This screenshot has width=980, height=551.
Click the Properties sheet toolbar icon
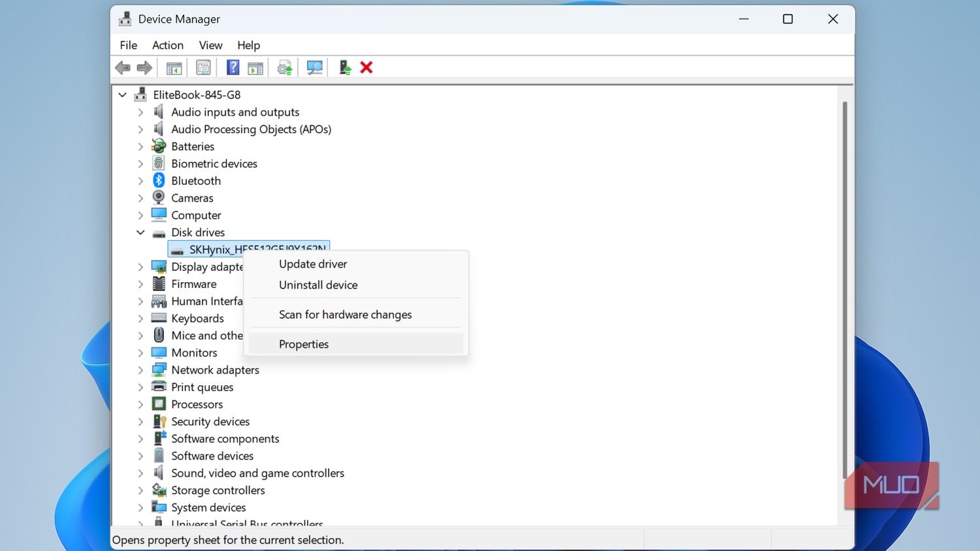click(203, 67)
